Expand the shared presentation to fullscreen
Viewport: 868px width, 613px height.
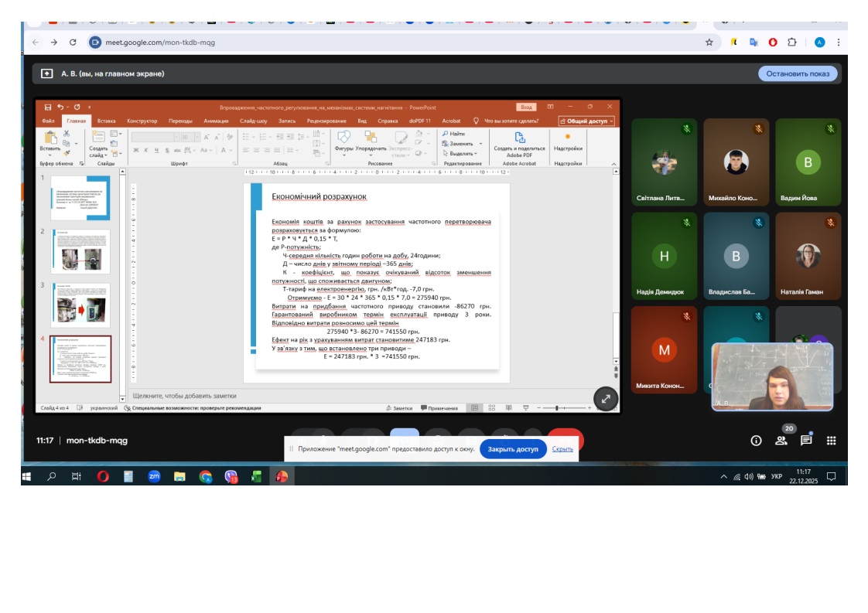pos(606,398)
